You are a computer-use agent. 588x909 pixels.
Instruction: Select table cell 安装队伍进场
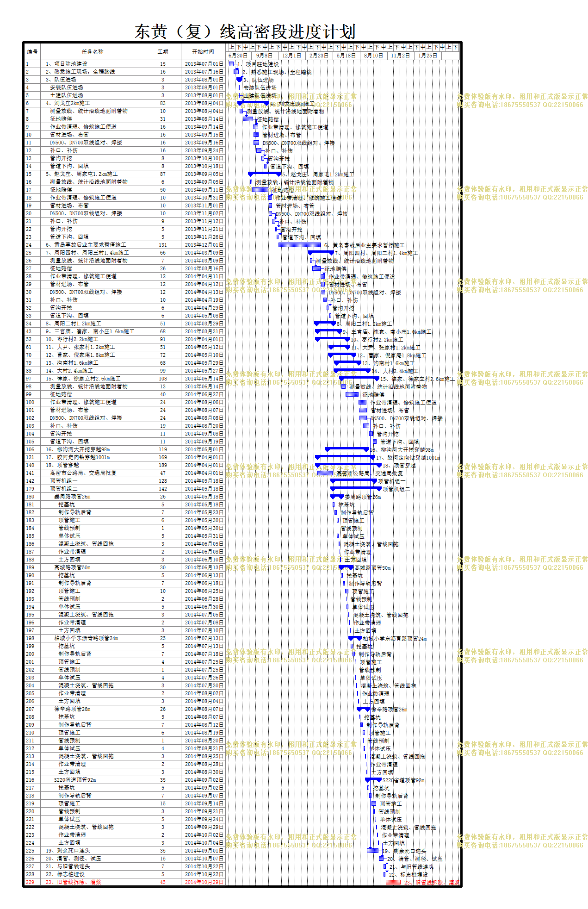[93, 87]
